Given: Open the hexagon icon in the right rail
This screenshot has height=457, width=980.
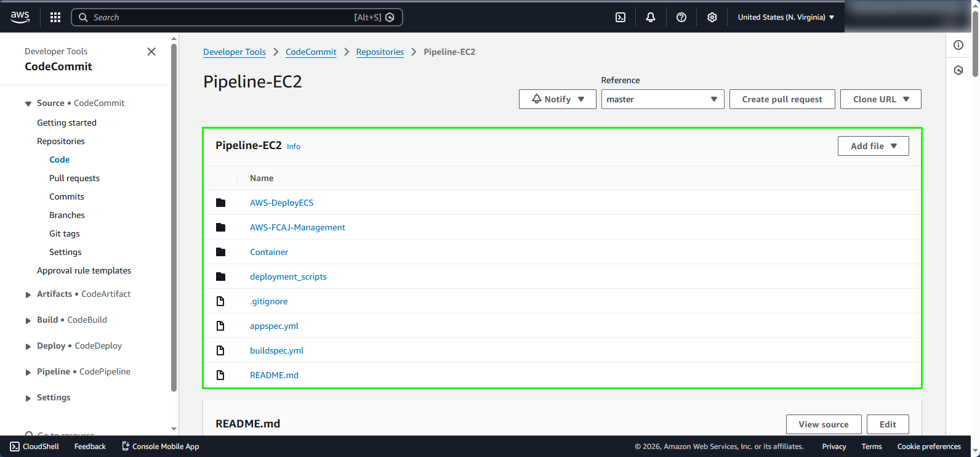Looking at the screenshot, I should 958,70.
